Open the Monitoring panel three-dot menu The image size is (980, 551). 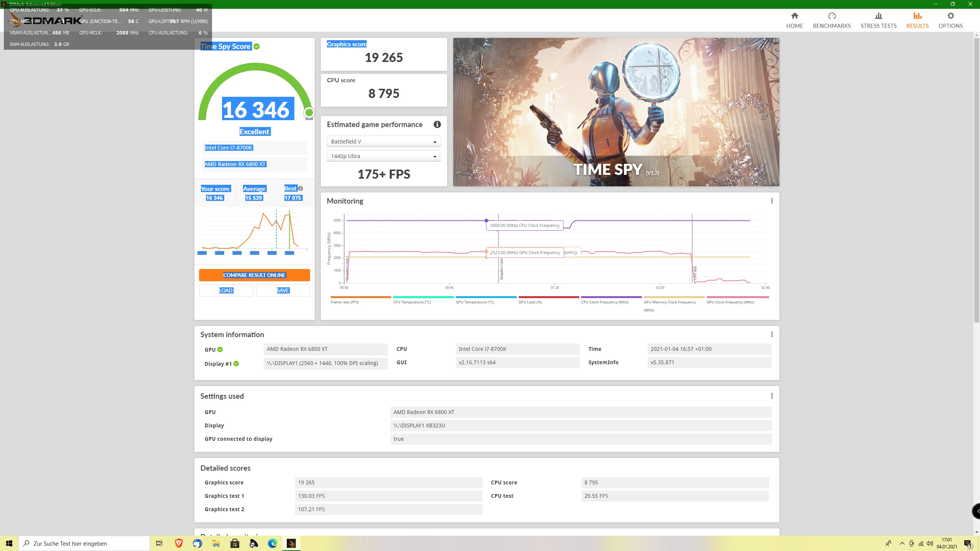tap(772, 201)
